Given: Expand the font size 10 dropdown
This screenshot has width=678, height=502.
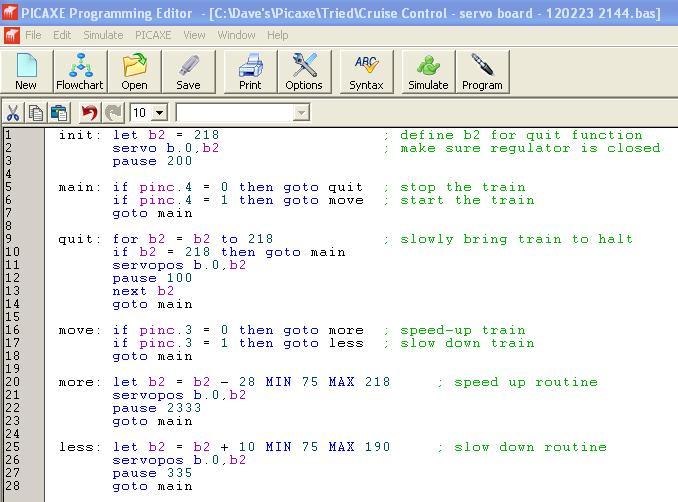Looking at the screenshot, I should pyautogui.click(x=160, y=113).
